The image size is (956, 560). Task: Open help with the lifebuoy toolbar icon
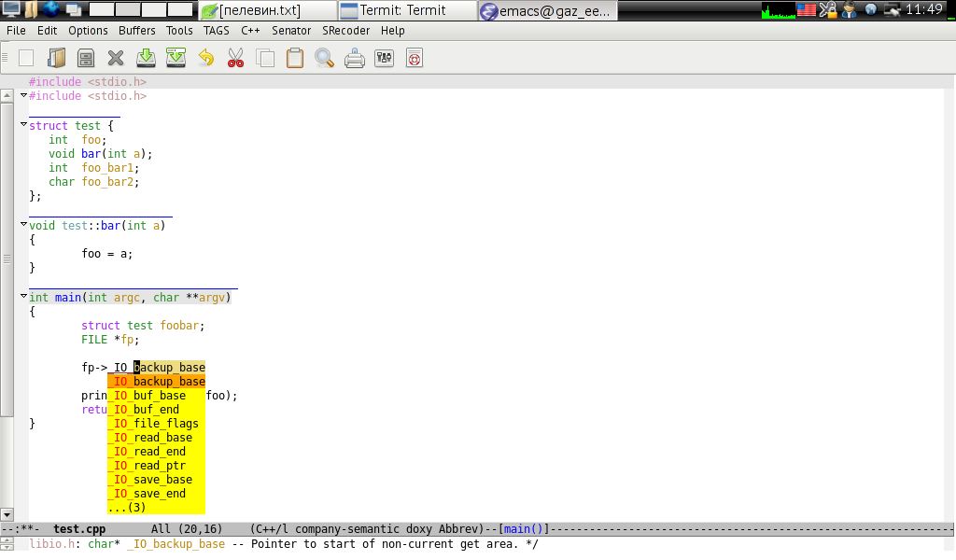pos(414,58)
